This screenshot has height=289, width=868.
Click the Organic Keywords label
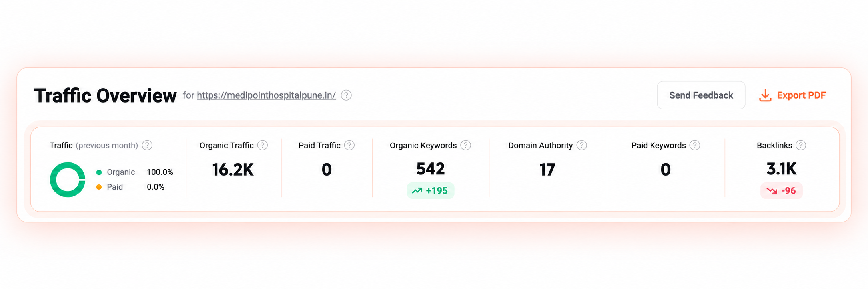[x=423, y=146]
